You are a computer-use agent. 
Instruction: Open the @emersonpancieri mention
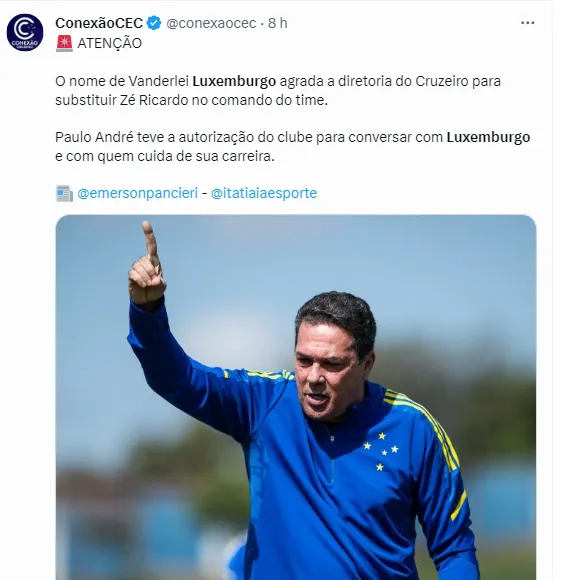(x=138, y=193)
